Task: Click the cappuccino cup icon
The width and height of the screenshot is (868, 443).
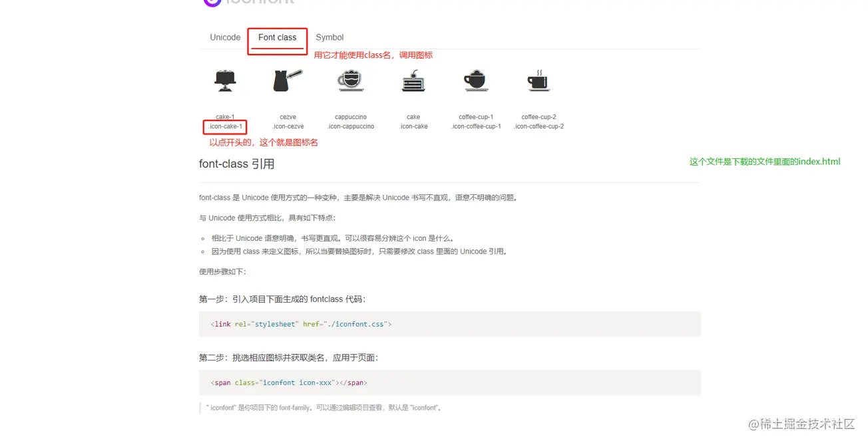Action: (x=351, y=80)
